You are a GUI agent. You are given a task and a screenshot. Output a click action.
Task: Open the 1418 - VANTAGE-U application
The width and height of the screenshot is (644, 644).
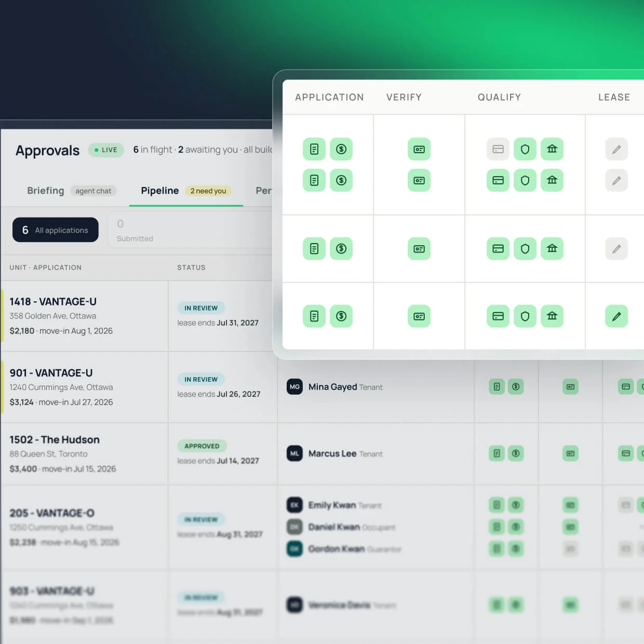[x=53, y=302]
